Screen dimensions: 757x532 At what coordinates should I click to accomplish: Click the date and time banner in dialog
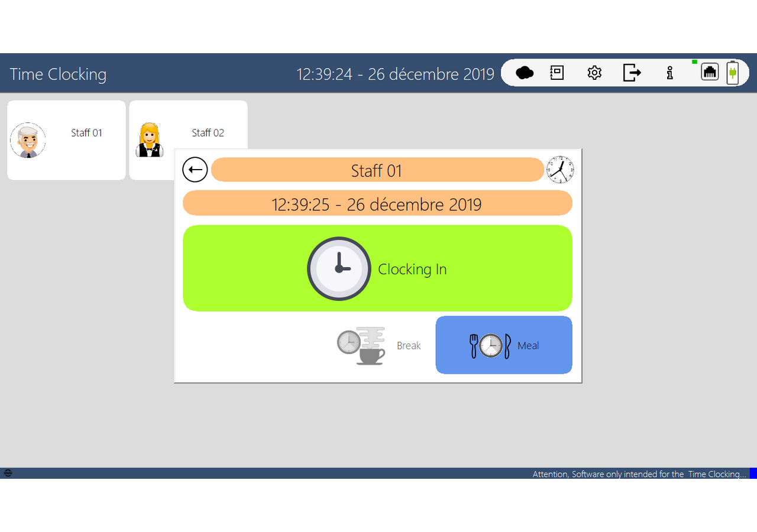pyautogui.click(x=377, y=205)
